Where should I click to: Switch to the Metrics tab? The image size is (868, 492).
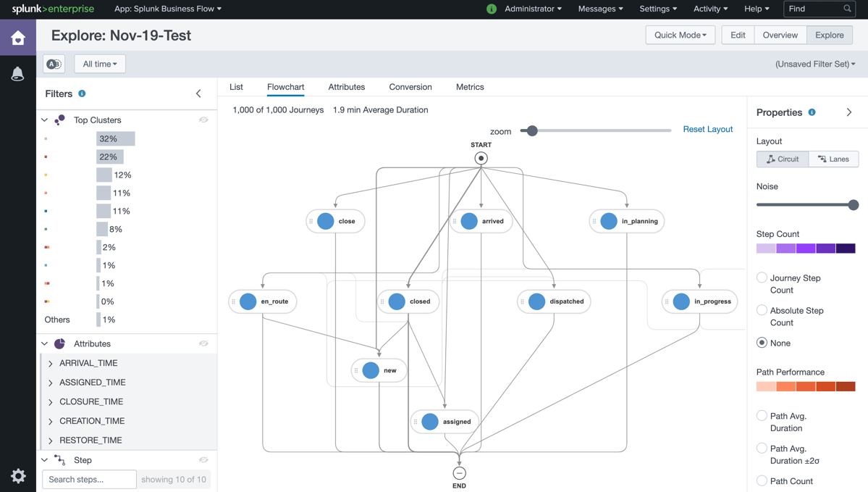point(469,87)
